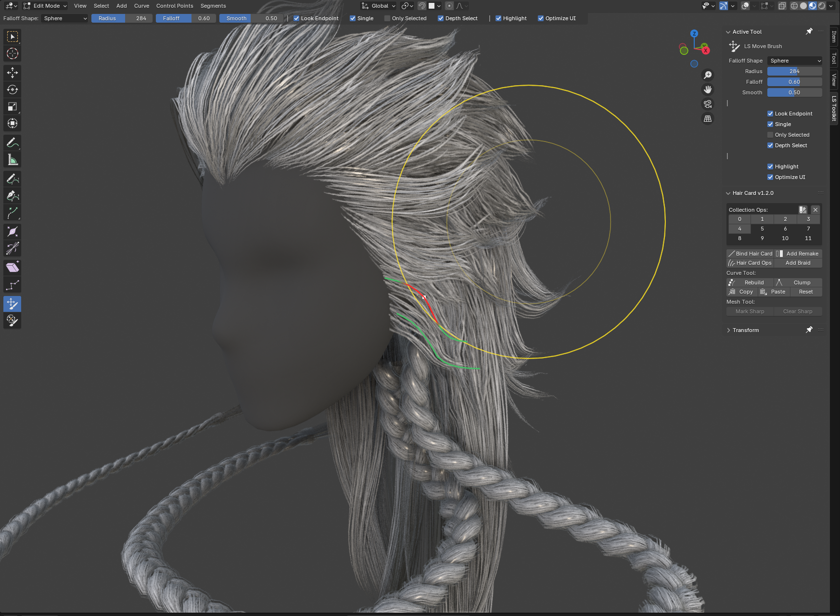
Task: Switch viewport to Solid shading mode
Action: (803, 5)
